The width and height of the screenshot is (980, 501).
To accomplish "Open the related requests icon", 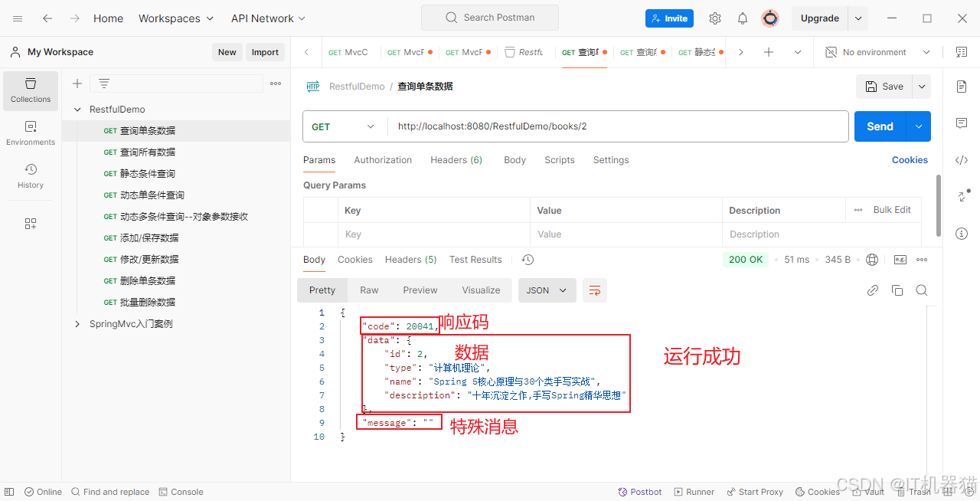I will click(962, 196).
